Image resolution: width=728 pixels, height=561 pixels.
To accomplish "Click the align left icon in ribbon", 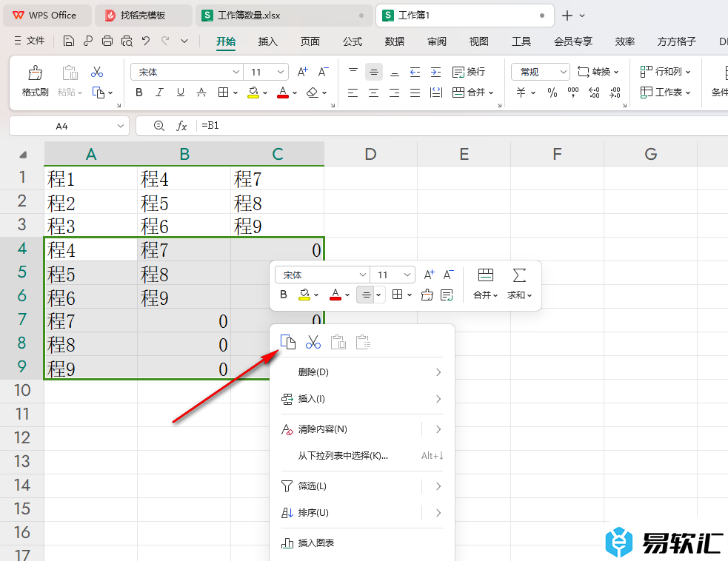I will coord(353,93).
